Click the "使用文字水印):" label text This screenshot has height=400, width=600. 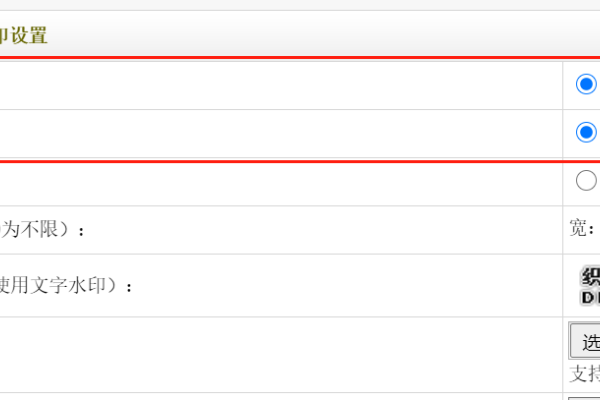click(x=66, y=286)
